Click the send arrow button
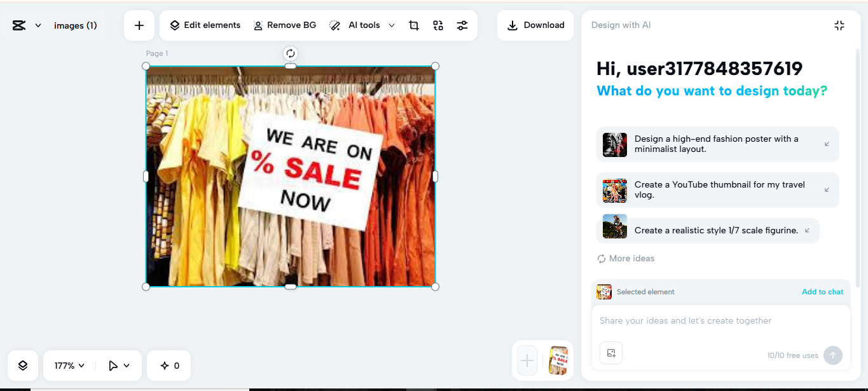Screen dimensions: 868x391 click(x=833, y=355)
